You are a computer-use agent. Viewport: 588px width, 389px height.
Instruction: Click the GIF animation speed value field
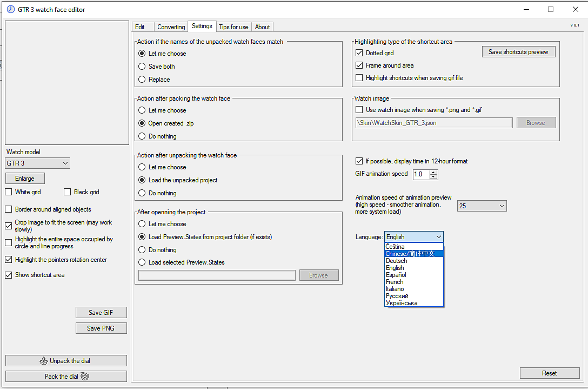click(x=421, y=174)
